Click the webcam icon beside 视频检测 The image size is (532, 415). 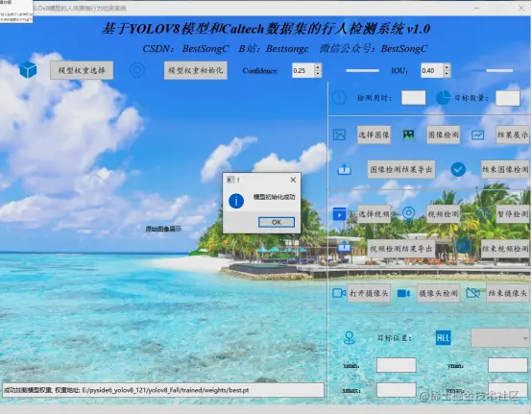pyautogui.click(x=409, y=214)
